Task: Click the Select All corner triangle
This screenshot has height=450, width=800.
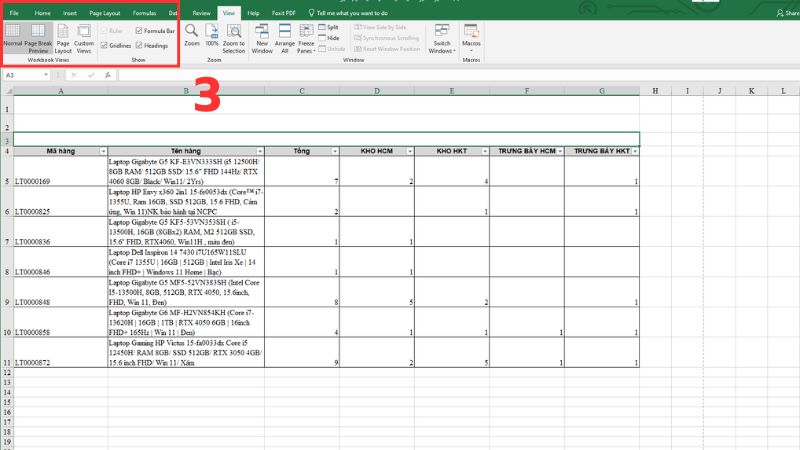Action: tap(8, 91)
